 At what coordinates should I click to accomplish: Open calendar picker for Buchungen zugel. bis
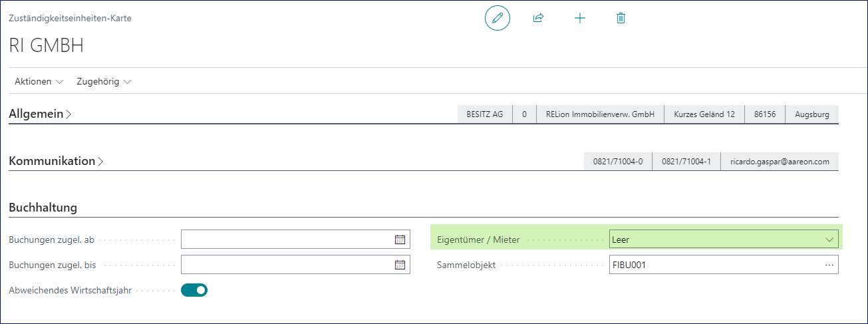(x=400, y=265)
